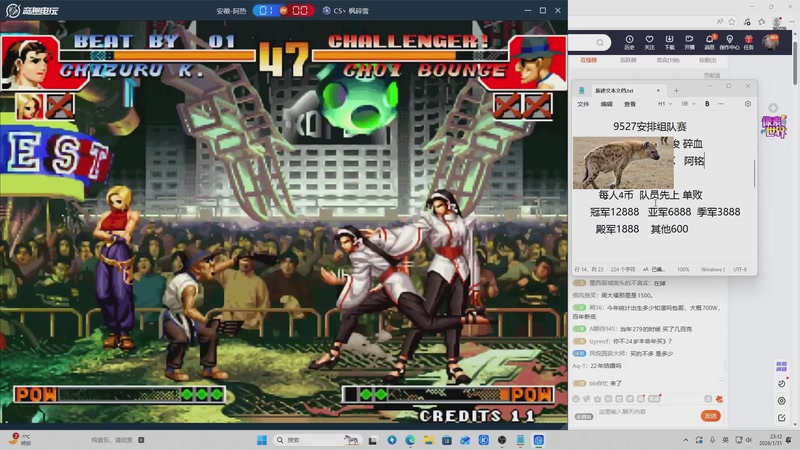Click the search magnifier in site search box
This screenshot has width=800, height=450.
[x=600, y=42]
